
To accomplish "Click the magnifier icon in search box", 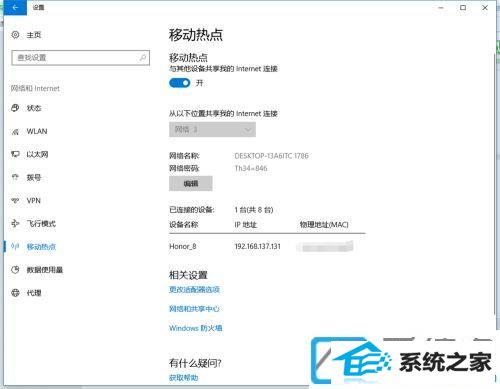I will tap(142, 58).
